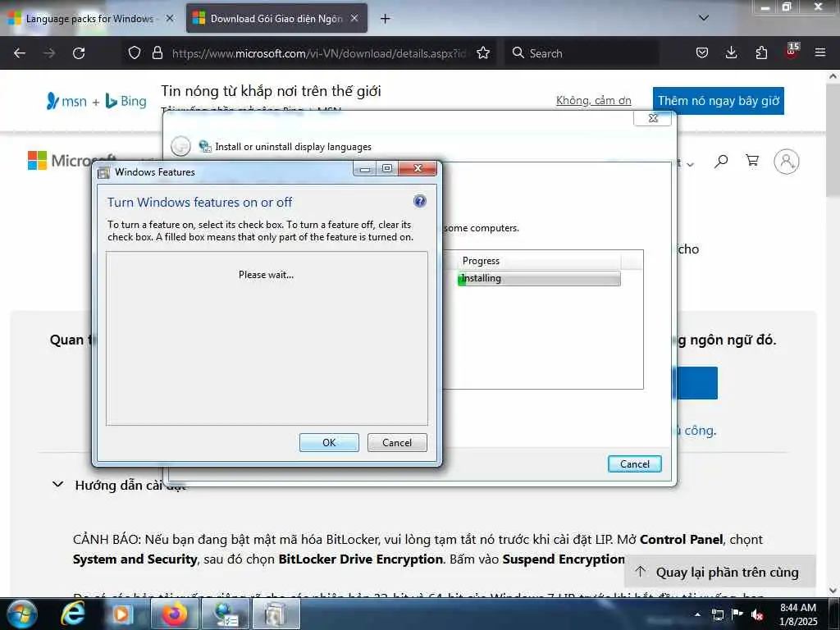The width and height of the screenshot is (840, 630).
Task: Open a new tab with plus button
Action: pos(385,19)
